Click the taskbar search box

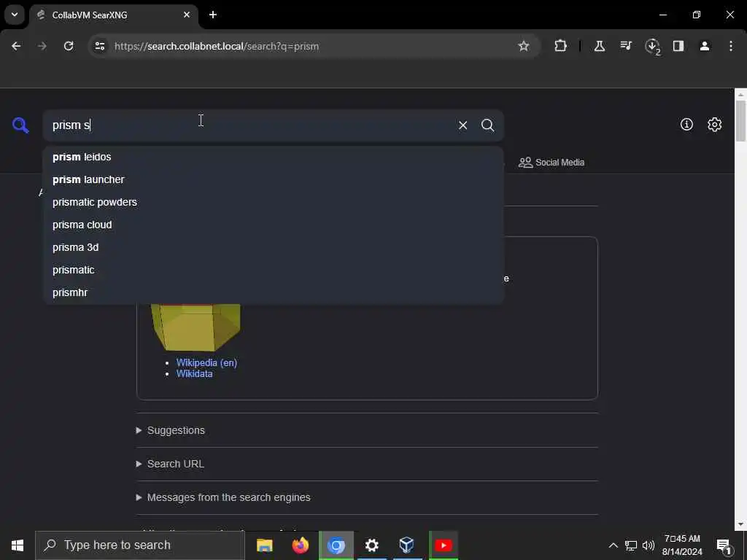point(140,545)
